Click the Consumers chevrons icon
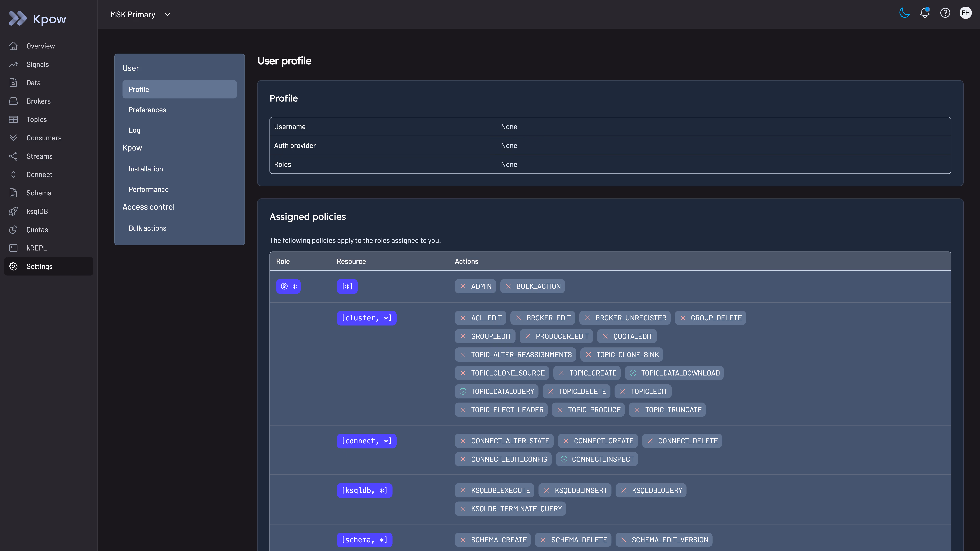 tap(13, 138)
